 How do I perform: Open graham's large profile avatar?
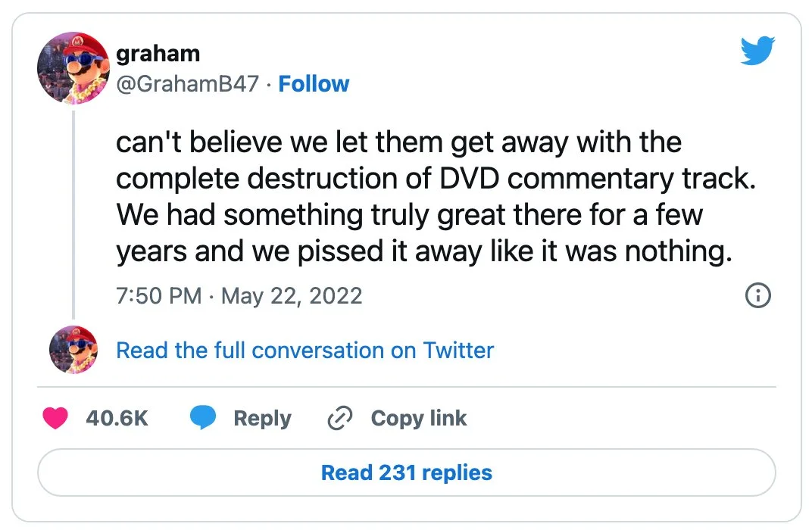pyautogui.click(x=73, y=68)
